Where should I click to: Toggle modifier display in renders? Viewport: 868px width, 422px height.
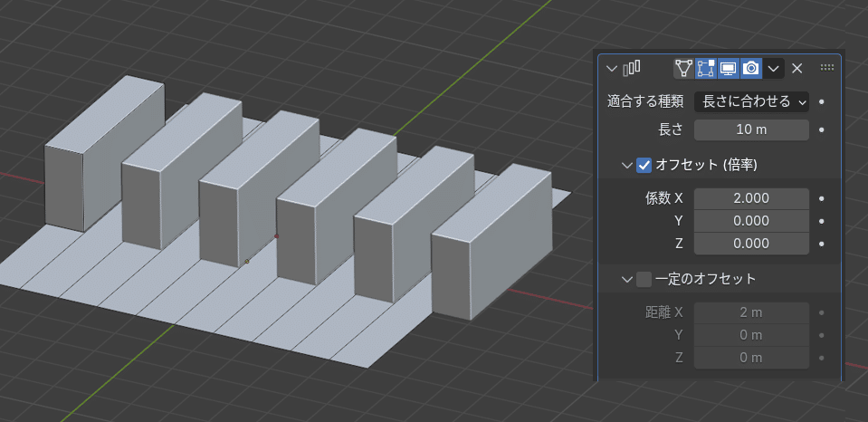tap(751, 69)
